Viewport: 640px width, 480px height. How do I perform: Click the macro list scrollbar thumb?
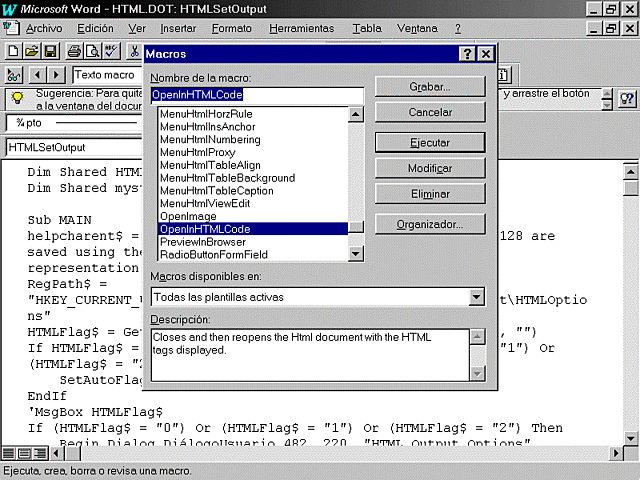pos(356,227)
